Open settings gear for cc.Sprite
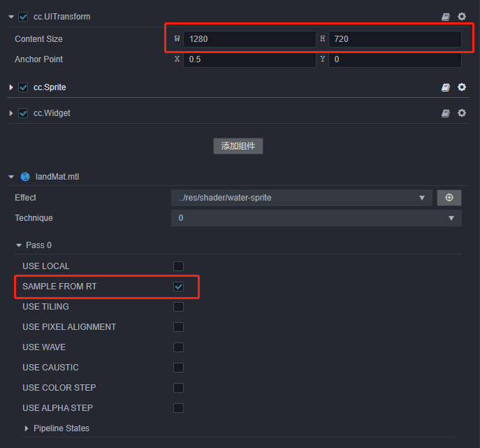This screenshot has width=480, height=448. click(462, 87)
